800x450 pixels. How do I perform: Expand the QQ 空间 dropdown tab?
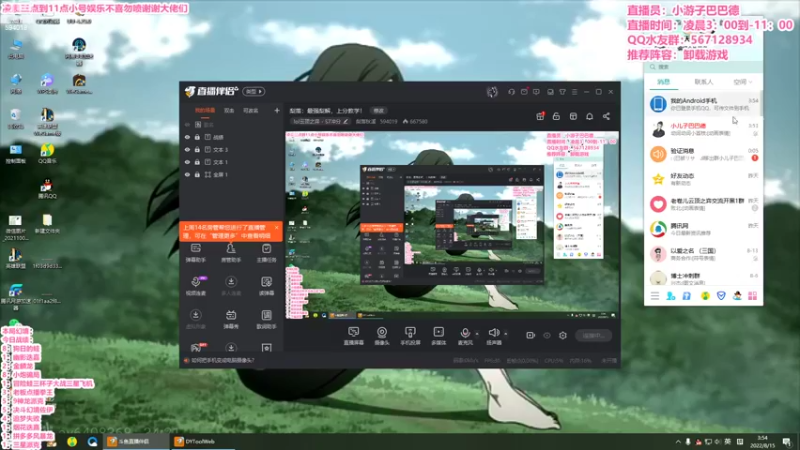coord(742,82)
